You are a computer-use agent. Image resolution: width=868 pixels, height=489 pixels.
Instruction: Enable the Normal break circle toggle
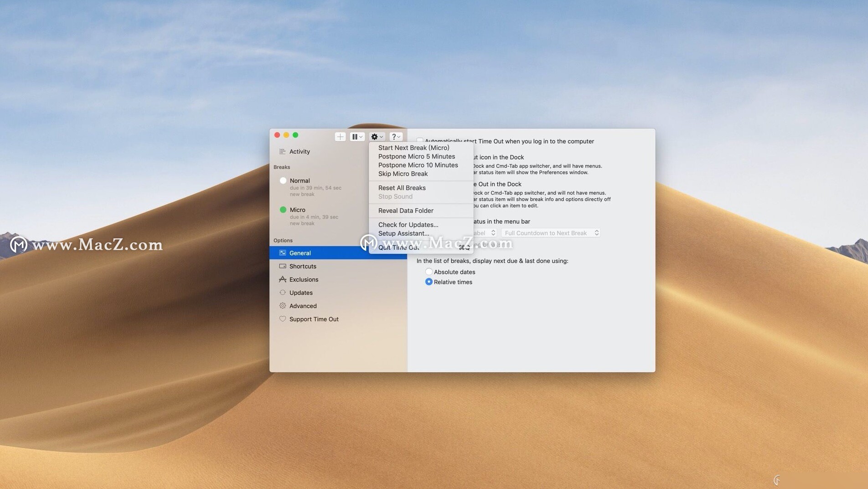tap(283, 180)
